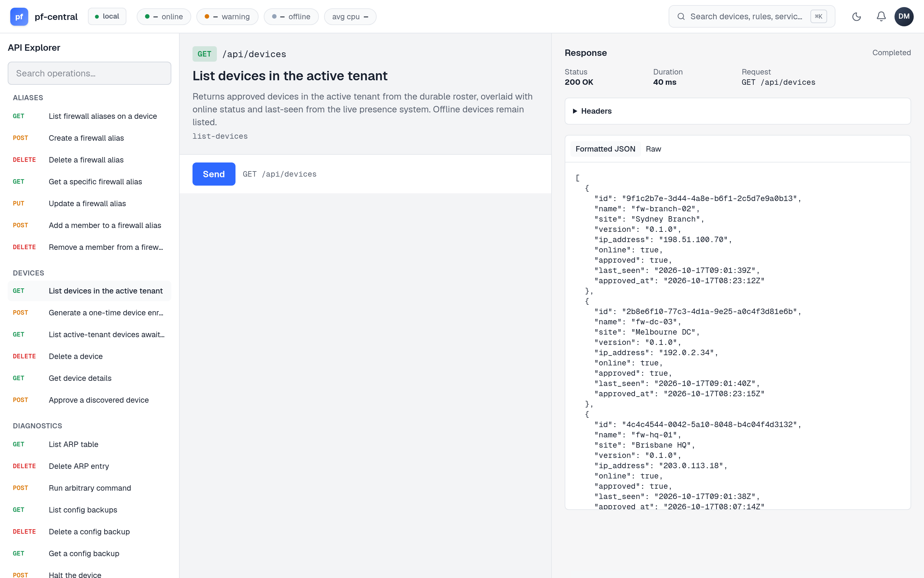Switch to the Raw tab

click(x=653, y=149)
